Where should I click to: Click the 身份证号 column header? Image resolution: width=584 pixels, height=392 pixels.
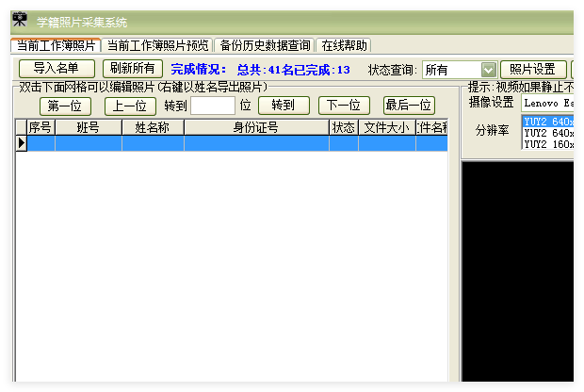tap(256, 127)
